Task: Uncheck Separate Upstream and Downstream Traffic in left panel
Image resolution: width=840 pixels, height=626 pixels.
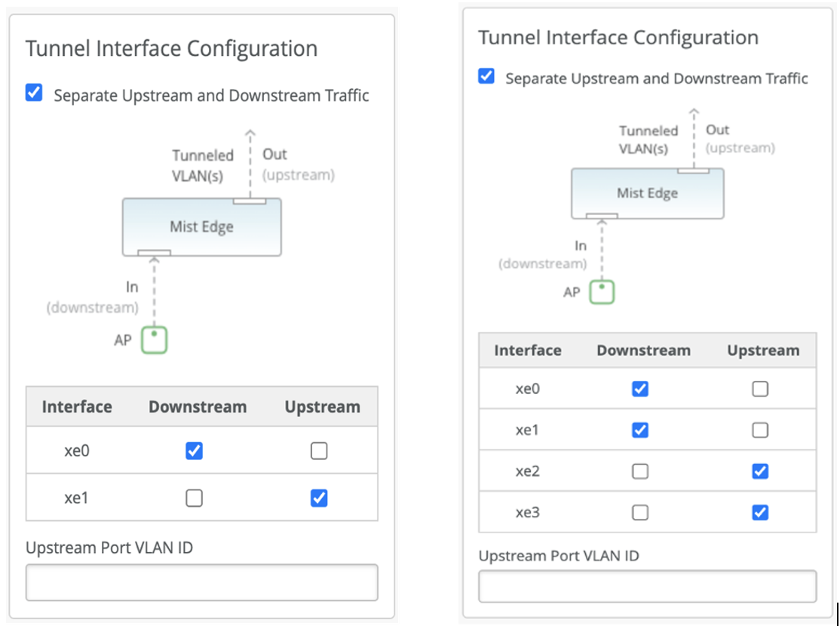Action: tap(34, 94)
